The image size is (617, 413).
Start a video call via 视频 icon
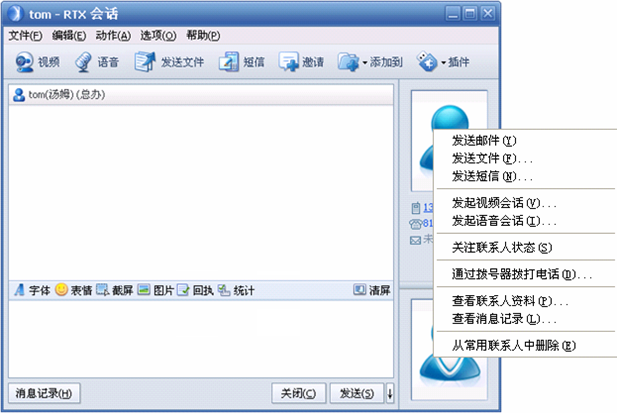pos(24,62)
